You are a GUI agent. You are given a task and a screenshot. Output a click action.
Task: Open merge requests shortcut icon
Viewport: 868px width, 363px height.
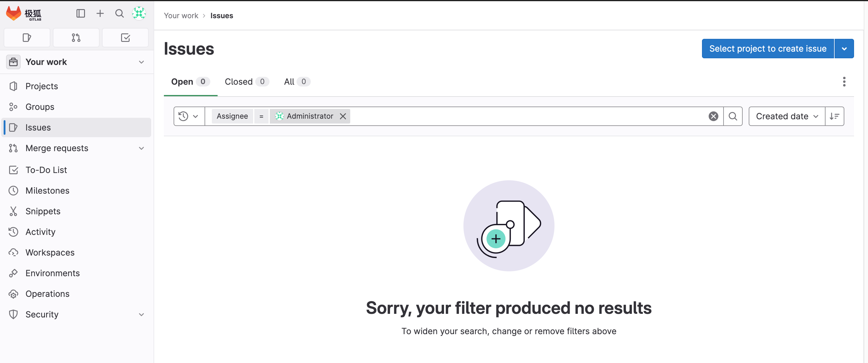point(76,38)
